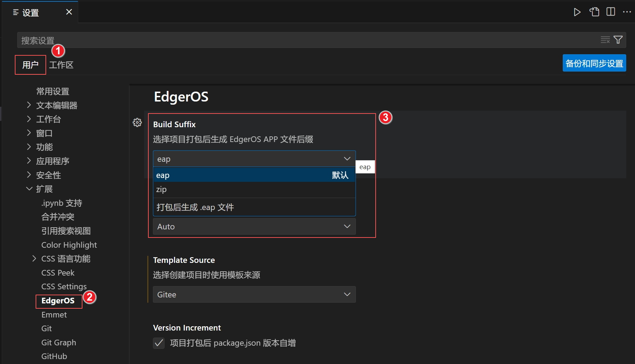Expand the 文本编辑器 tree section
635x364 pixels.
pyautogui.click(x=29, y=105)
